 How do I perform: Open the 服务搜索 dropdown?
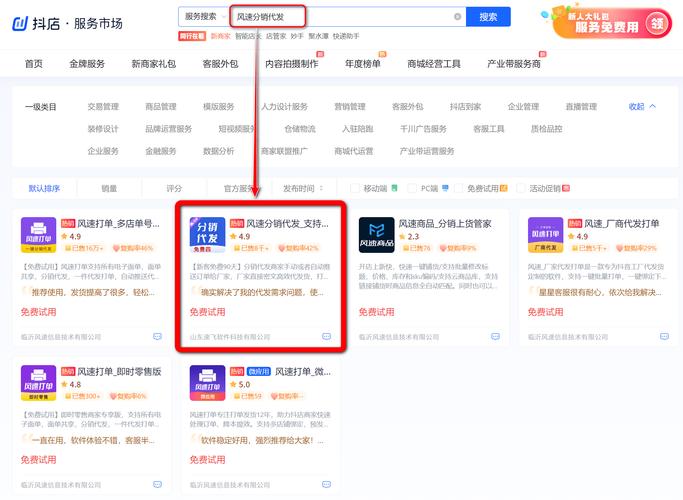coord(203,17)
